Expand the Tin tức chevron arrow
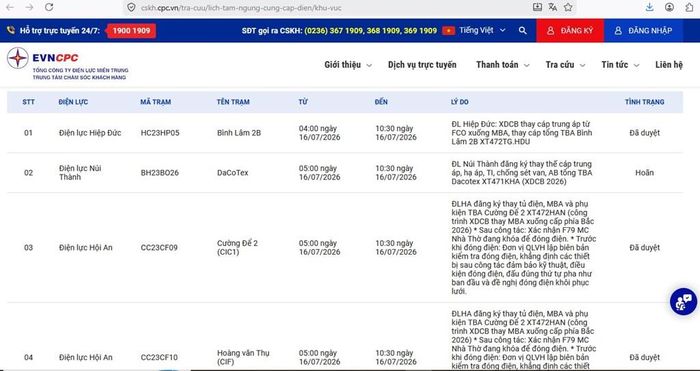 [x=637, y=65]
